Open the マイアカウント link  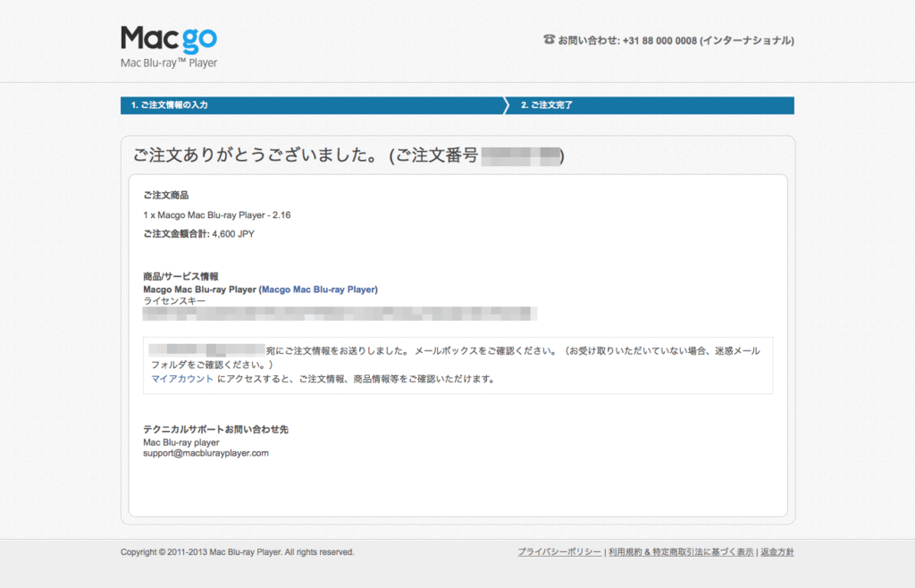click(x=182, y=379)
